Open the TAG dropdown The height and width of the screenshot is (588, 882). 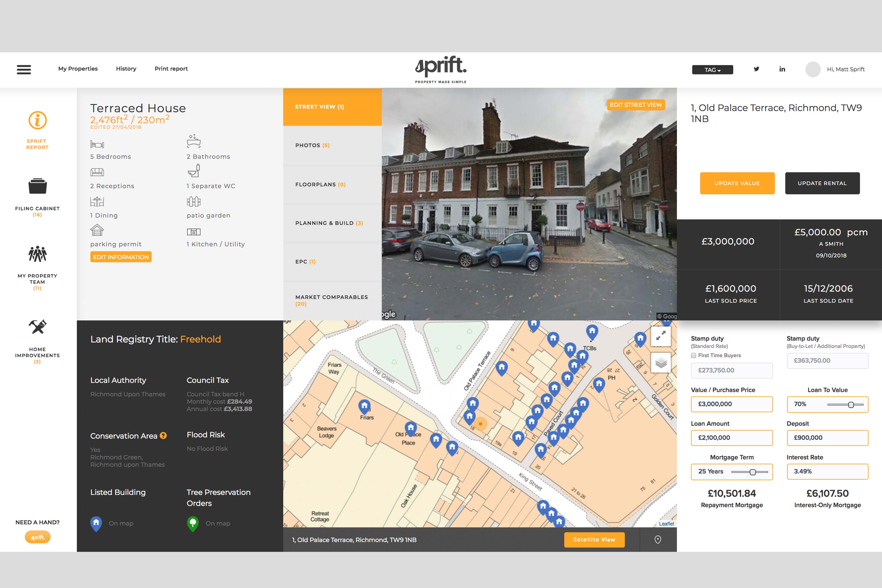click(x=712, y=70)
